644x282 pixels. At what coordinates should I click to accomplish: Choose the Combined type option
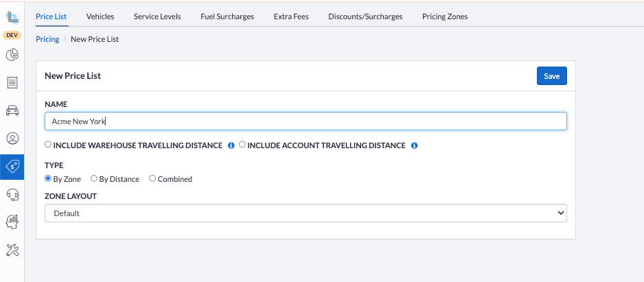tap(152, 178)
